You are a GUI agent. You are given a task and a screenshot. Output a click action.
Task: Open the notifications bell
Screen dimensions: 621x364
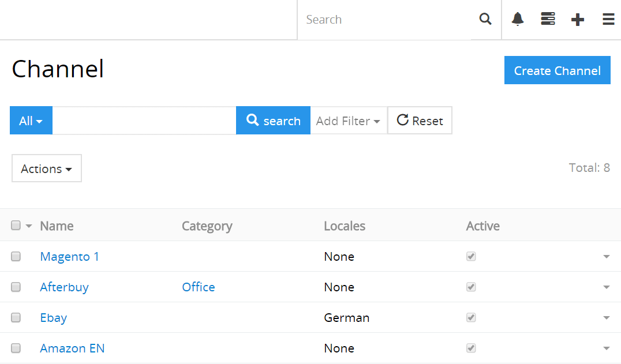click(x=518, y=20)
